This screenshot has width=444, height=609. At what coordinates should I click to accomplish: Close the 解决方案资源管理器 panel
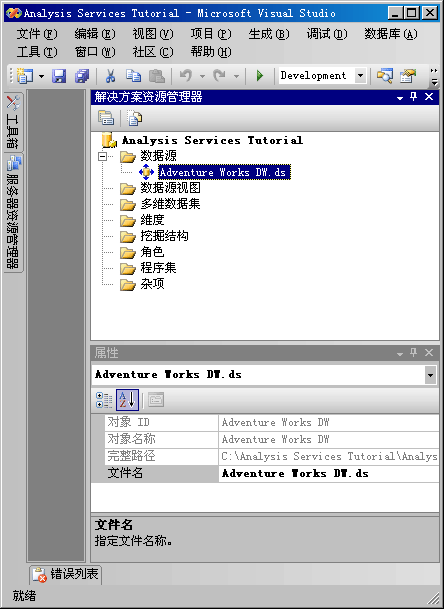click(x=428, y=97)
